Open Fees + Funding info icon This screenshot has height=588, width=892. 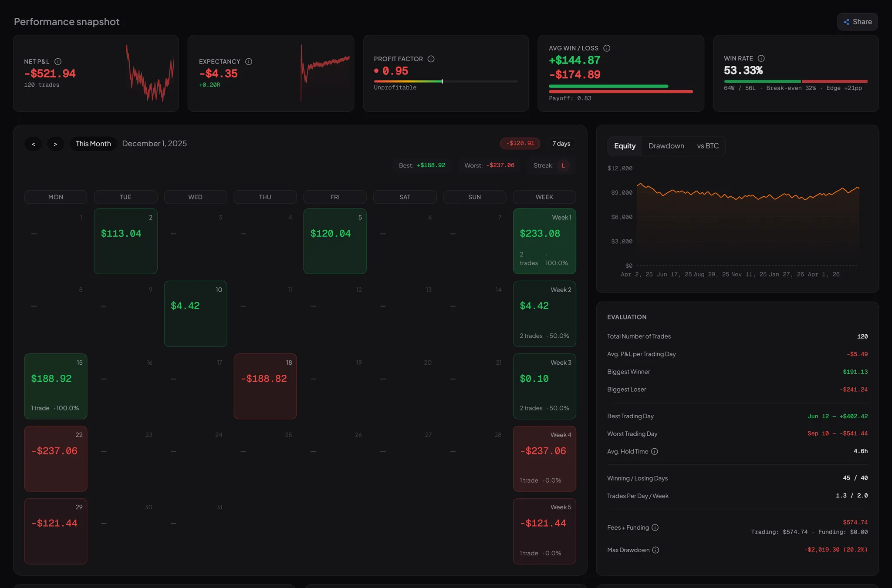click(x=655, y=528)
